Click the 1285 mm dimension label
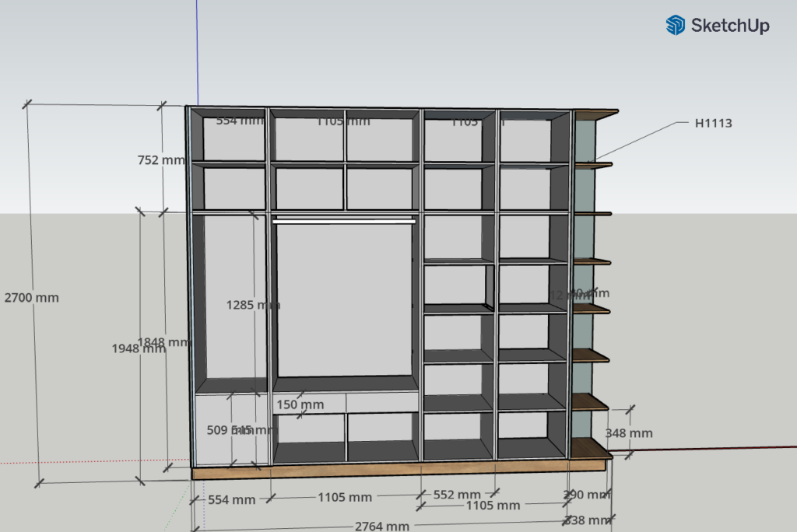The image size is (797, 532). click(253, 305)
